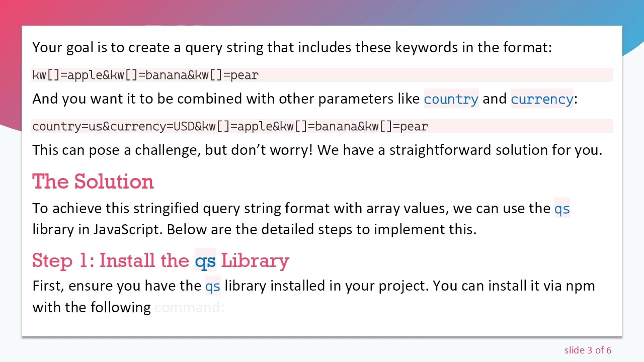The width and height of the screenshot is (644, 362).
Task: Click the text 'library in JavaScript. Below are the detailed steps'
Action: coord(254,229)
